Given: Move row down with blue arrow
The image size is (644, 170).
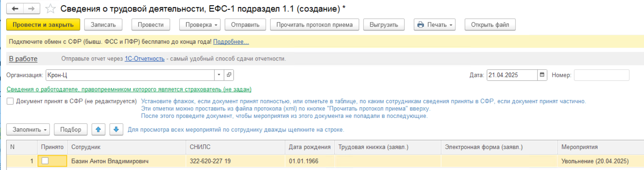Looking at the screenshot, I should point(116,129).
